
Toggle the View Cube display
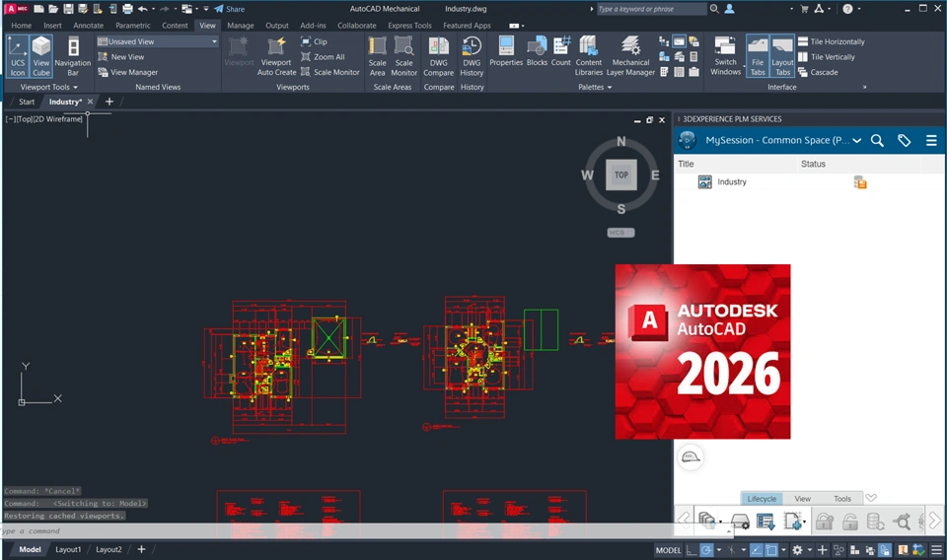[41, 56]
